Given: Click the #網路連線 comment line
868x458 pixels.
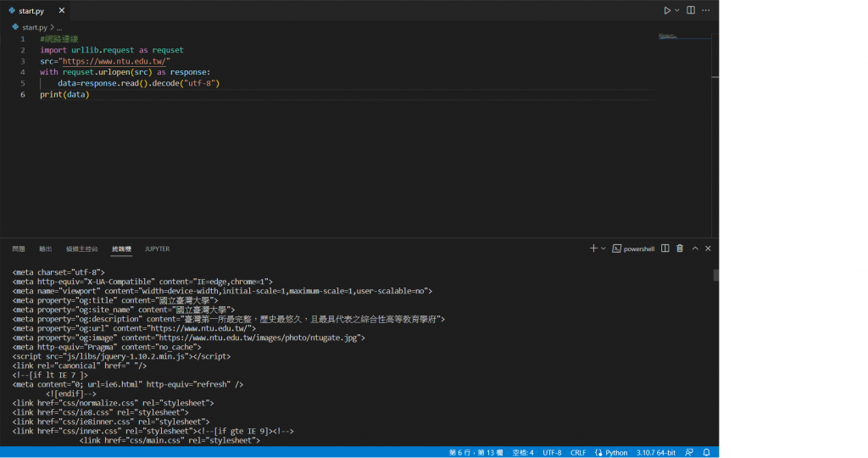Looking at the screenshot, I should [58, 39].
